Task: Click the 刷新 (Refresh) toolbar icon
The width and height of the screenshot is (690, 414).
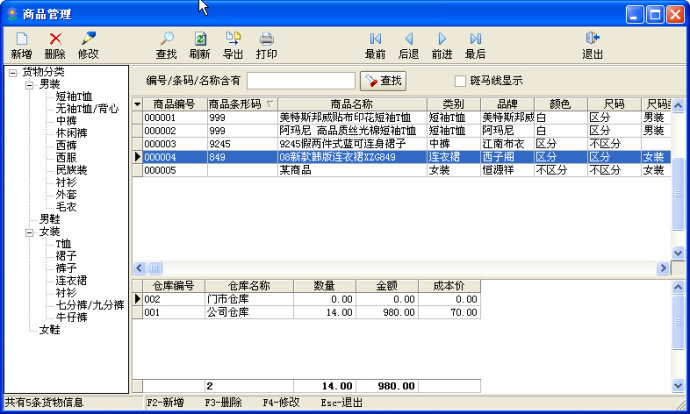Action: pyautogui.click(x=200, y=39)
